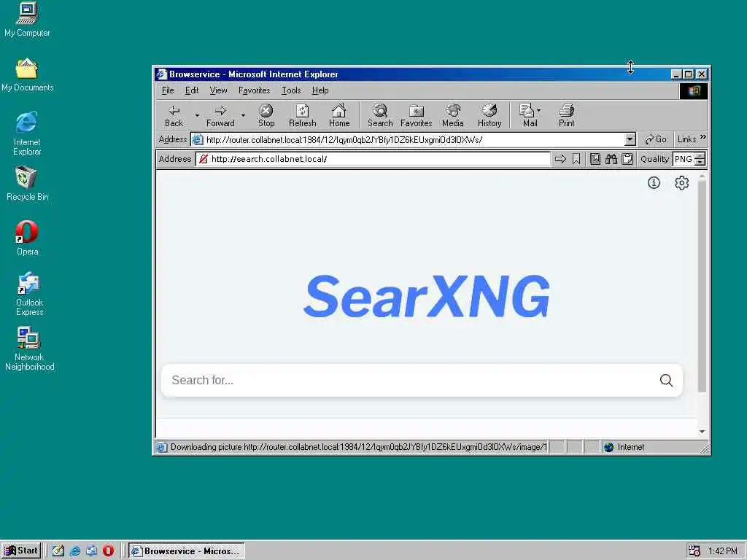Select the Outlook Express desktop shortcut

pos(29,294)
